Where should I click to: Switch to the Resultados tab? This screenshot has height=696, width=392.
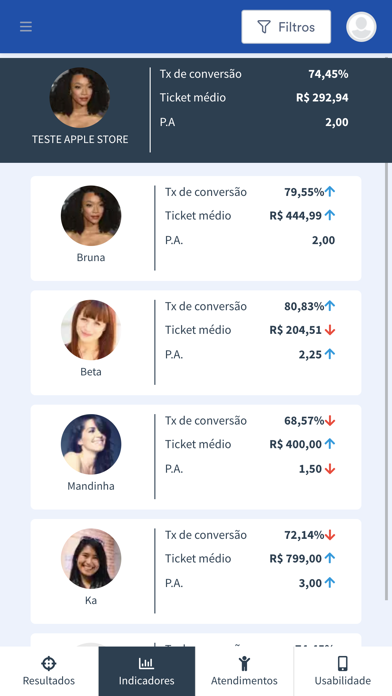pos(49,672)
